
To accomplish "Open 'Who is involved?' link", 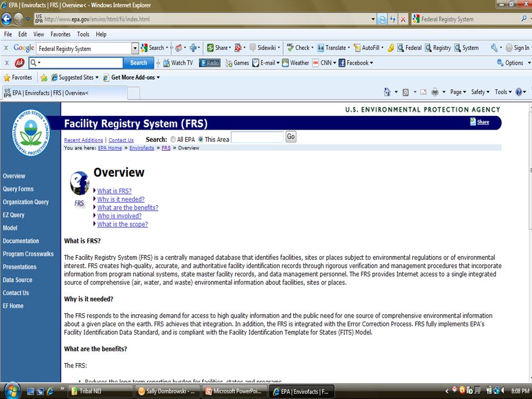I will click(120, 216).
